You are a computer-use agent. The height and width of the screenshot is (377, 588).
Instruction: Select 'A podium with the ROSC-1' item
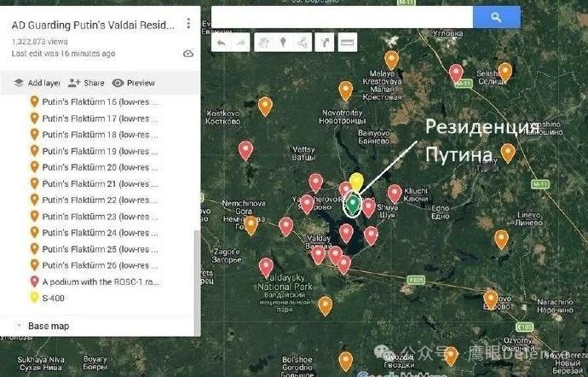pos(95,281)
